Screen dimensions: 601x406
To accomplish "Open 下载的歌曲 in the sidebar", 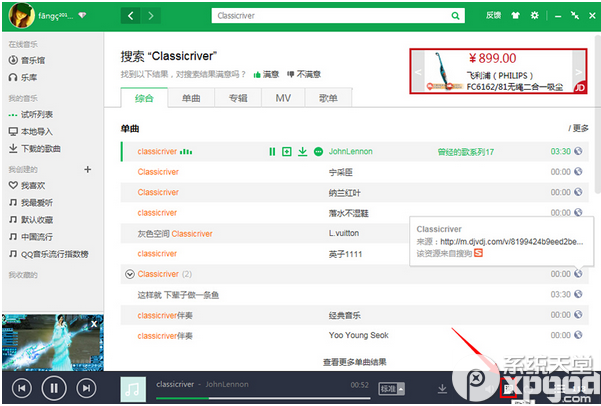I will (x=34, y=148).
